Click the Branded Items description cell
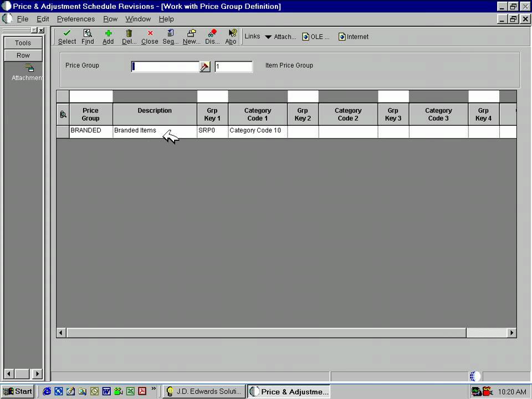Screen dimensions: 532x399 155,132
